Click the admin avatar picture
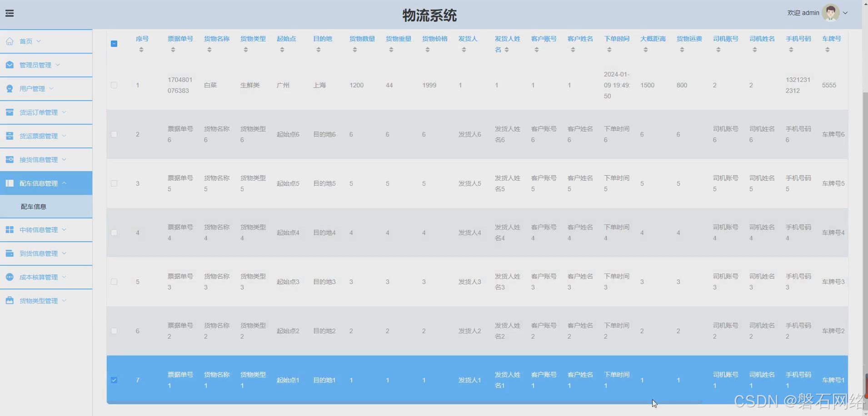This screenshot has width=868, height=416. tap(831, 13)
